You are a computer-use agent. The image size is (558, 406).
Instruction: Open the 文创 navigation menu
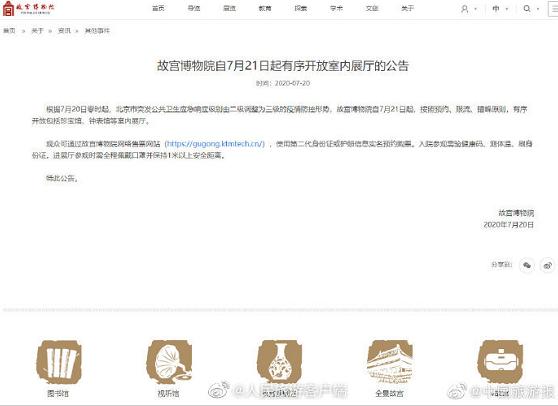click(x=372, y=9)
